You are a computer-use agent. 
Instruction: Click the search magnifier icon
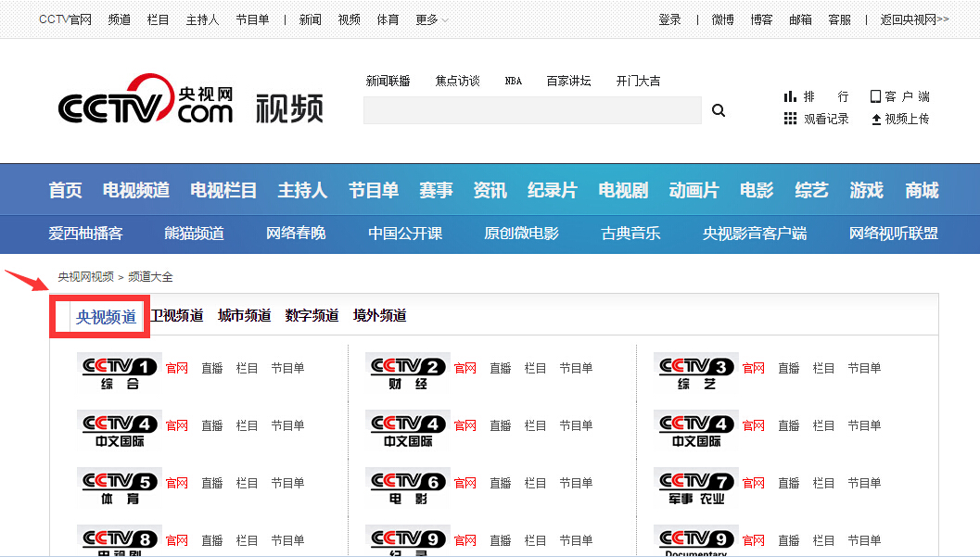click(719, 110)
